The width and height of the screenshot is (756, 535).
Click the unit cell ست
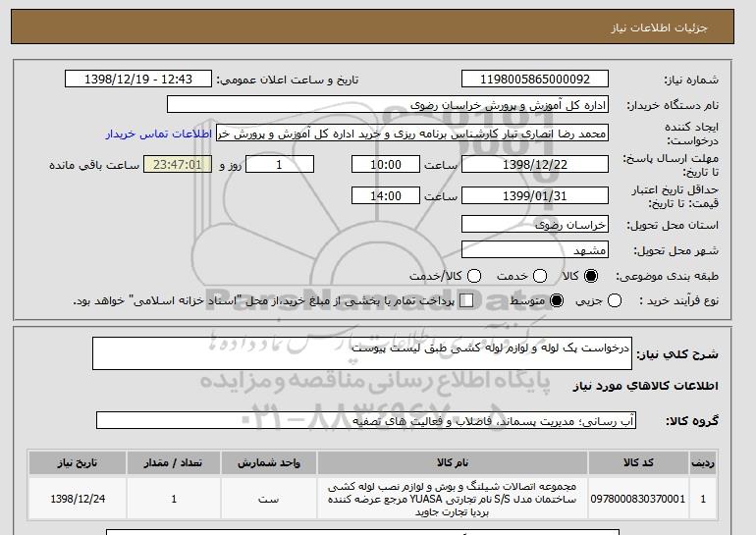click(269, 499)
